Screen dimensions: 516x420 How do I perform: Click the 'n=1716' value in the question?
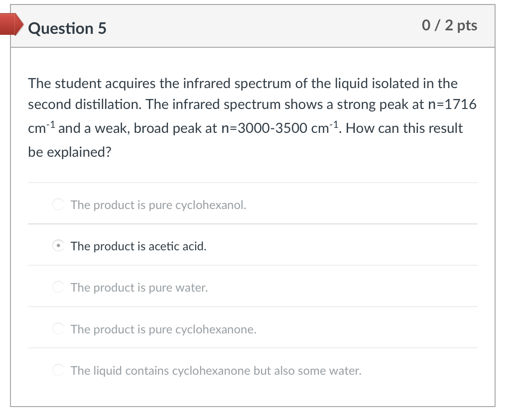pyautogui.click(x=452, y=105)
